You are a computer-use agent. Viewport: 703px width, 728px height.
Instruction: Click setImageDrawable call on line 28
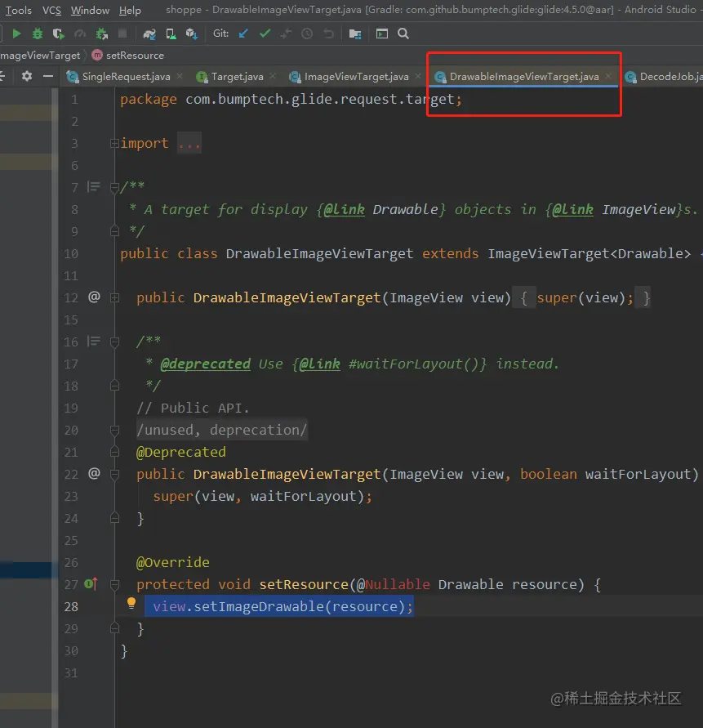tap(259, 606)
